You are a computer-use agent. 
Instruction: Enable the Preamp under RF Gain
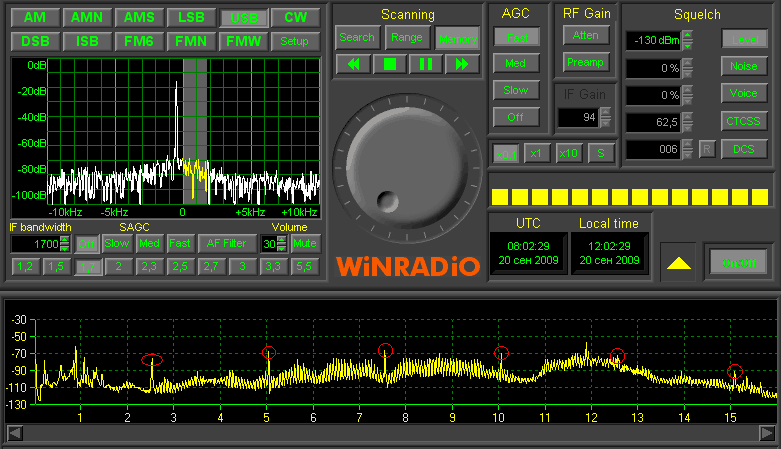(585, 62)
